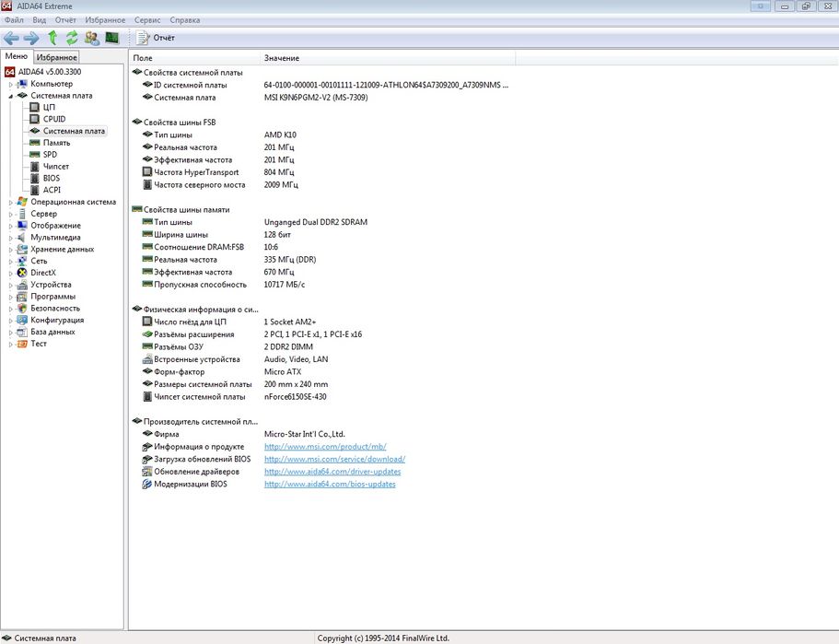Image resolution: width=839 pixels, height=644 pixels.
Task: Click the Программы icon
Action: pyautogui.click(x=22, y=297)
